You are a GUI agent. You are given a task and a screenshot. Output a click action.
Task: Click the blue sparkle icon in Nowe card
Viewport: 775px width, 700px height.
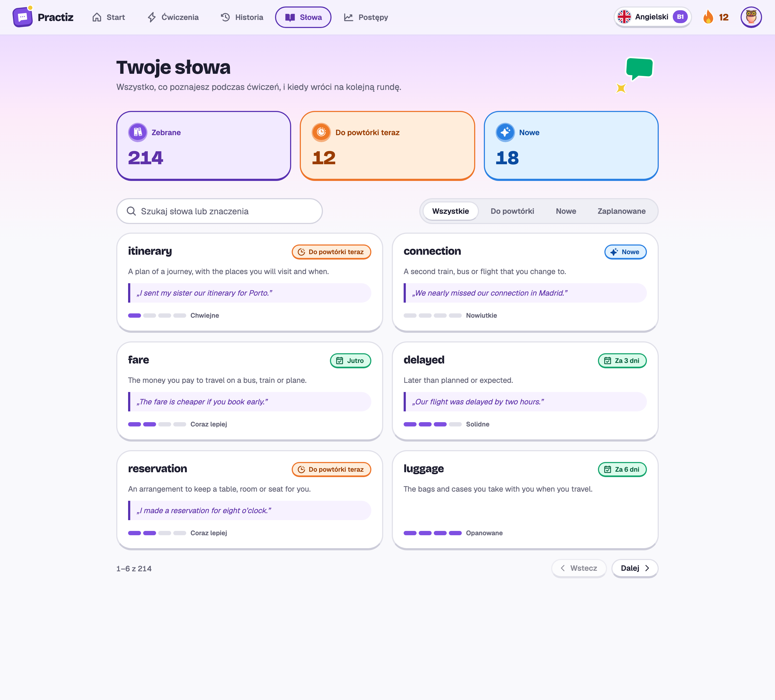(505, 132)
